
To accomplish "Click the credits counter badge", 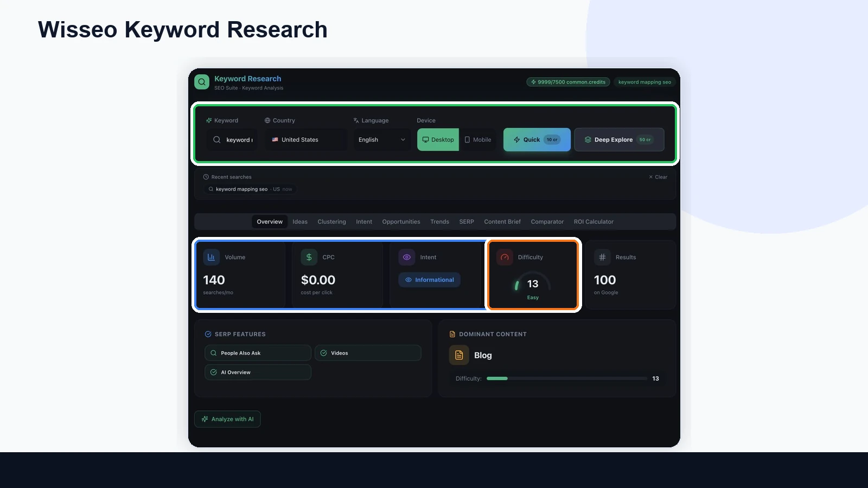I will [568, 82].
